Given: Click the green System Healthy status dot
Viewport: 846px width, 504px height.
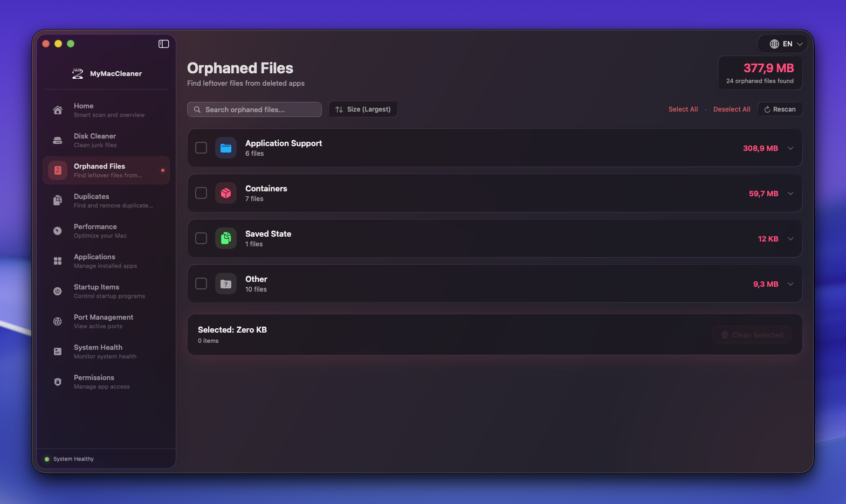Looking at the screenshot, I should (47, 459).
